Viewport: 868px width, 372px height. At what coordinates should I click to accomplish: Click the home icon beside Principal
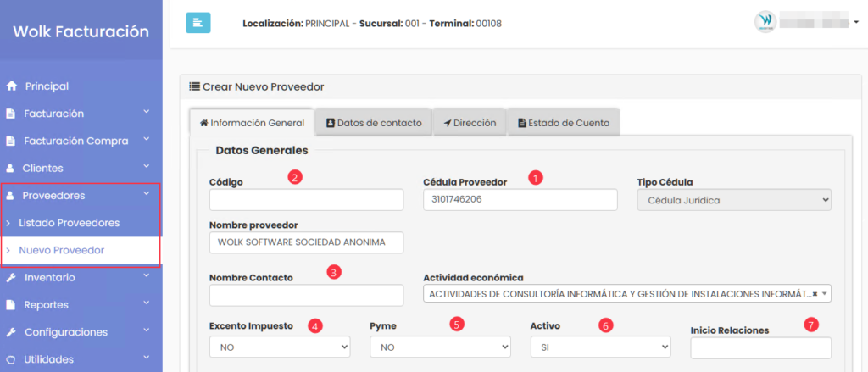tap(11, 86)
